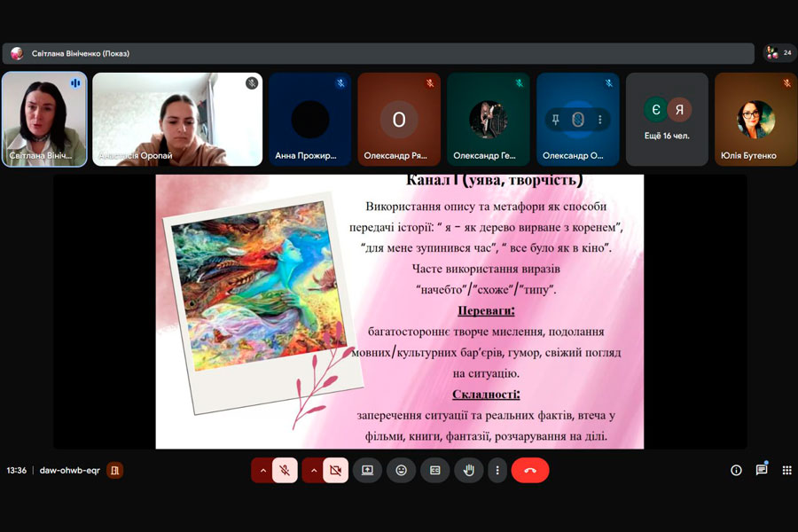Click Я avatar in the extra participants tile
798x532 pixels.
tap(679, 109)
